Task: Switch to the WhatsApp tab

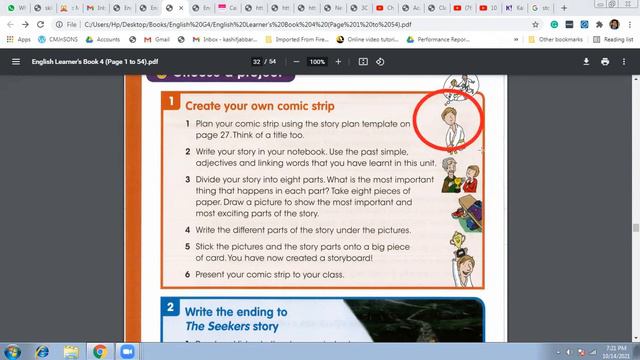Action: [17, 8]
